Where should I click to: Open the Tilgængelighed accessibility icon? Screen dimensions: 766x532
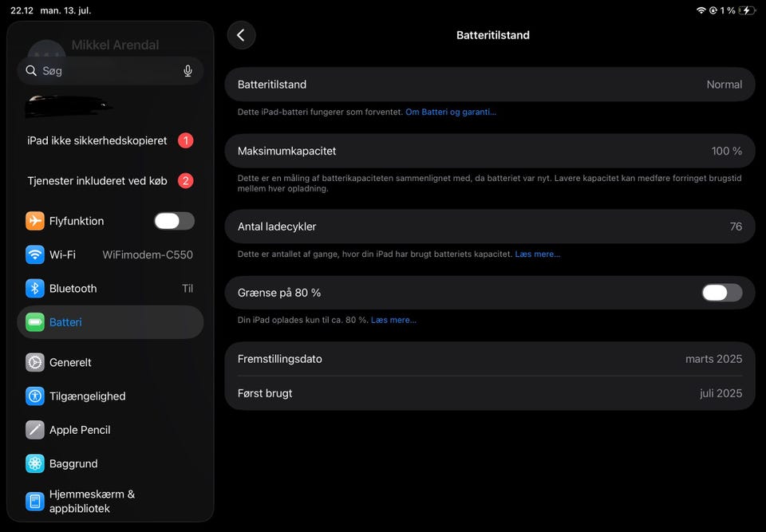click(34, 396)
